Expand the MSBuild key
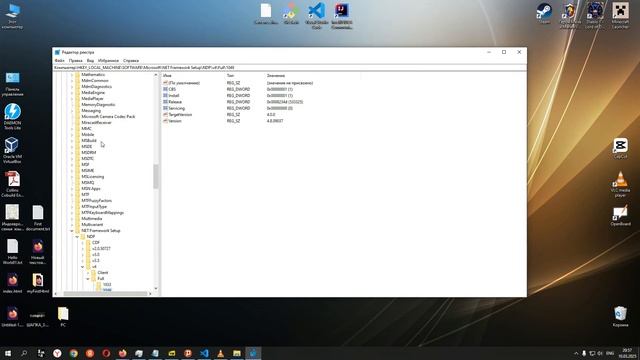 (72, 140)
